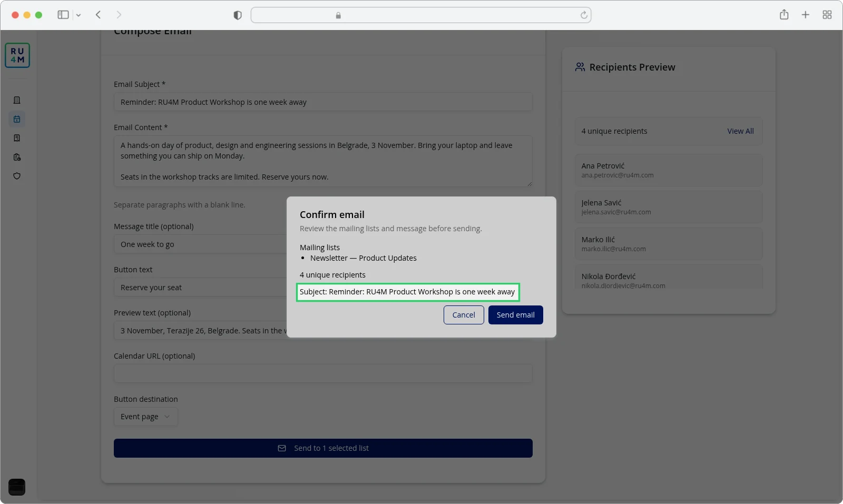Screen dimensions: 843x504
Task: Open the clipboard lock icon in sidebar
Action: click(17, 157)
